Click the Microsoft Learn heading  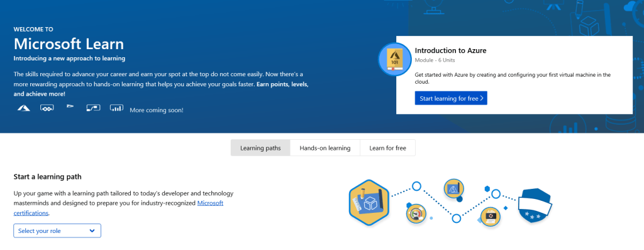(x=69, y=43)
